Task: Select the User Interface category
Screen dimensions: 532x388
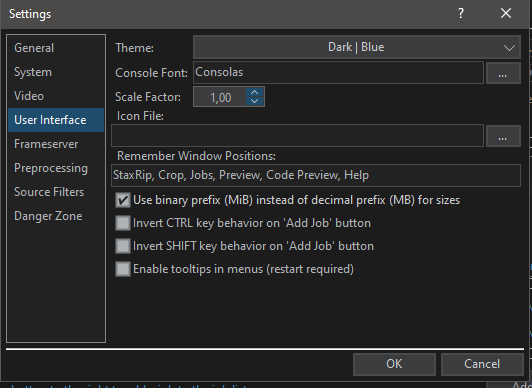Action: click(56, 120)
